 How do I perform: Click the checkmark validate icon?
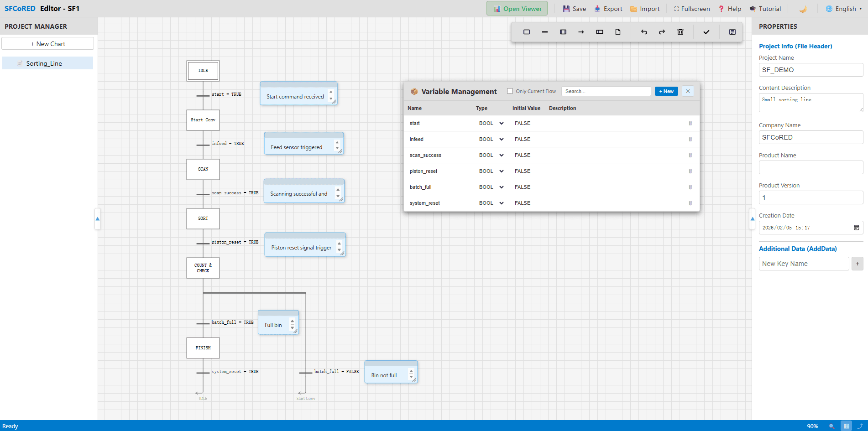(x=706, y=32)
